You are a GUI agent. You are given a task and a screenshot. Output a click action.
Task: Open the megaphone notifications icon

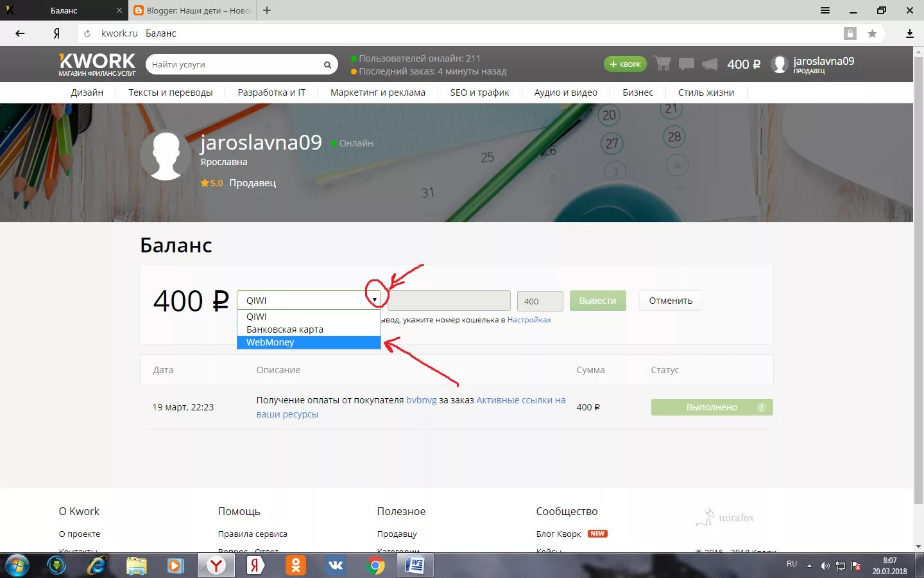(710, 64)
